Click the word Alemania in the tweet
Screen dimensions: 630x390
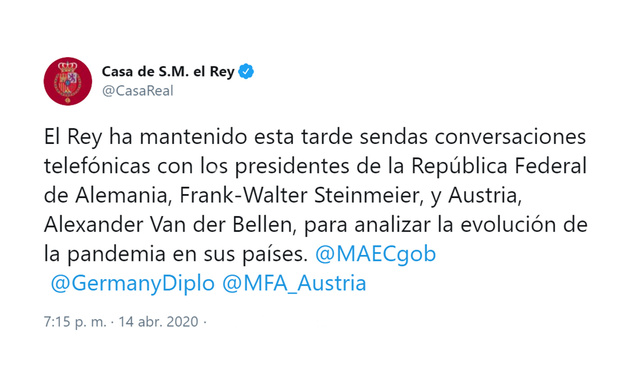pyautogui.click(x=123, y=196)
